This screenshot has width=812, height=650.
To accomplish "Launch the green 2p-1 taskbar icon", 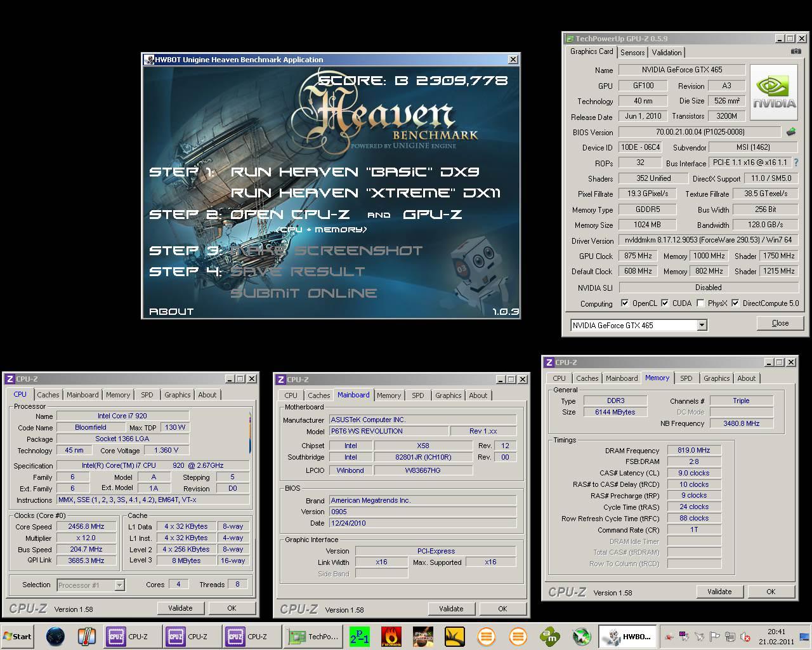I will [x=360, y=637].
